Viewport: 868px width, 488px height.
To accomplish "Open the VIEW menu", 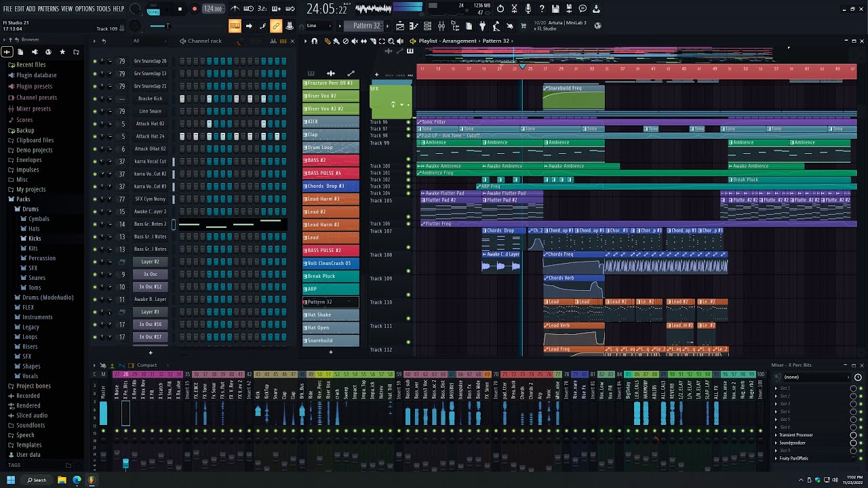I will click(x=66, y=9).
